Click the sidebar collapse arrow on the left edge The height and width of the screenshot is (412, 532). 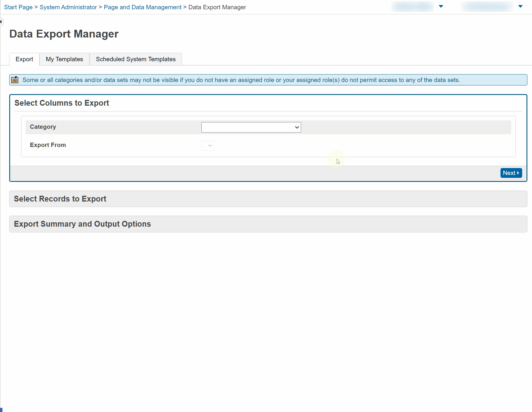(1, 22)
